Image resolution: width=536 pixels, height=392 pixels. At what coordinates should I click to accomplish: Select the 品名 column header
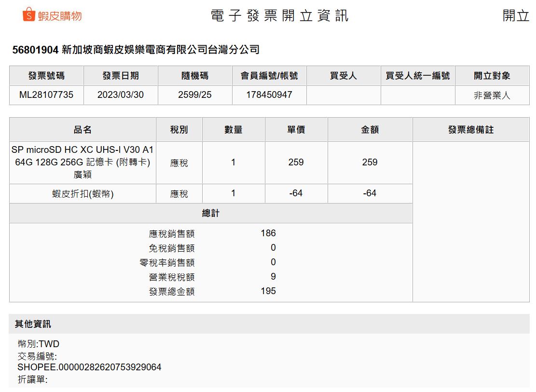tap(82, 130)
